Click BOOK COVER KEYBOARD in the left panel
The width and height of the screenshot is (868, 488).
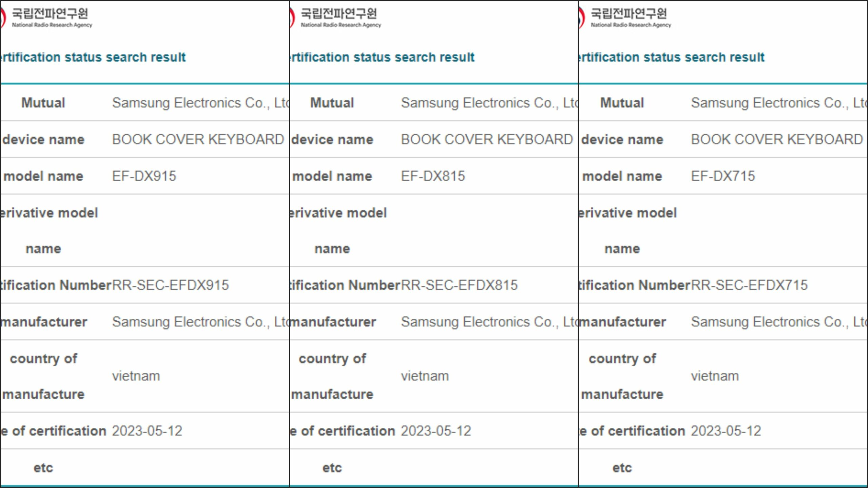[198, 140]
